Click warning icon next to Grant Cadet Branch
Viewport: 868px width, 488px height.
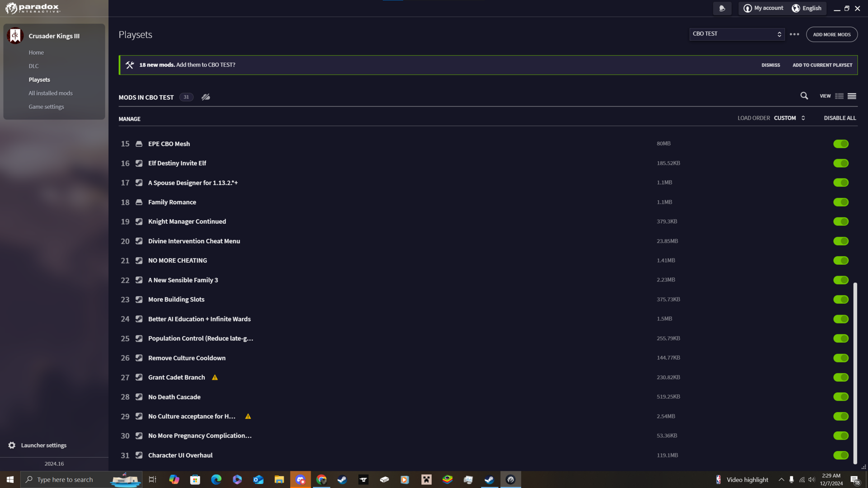pyautogui.click(x=215, y=377)
